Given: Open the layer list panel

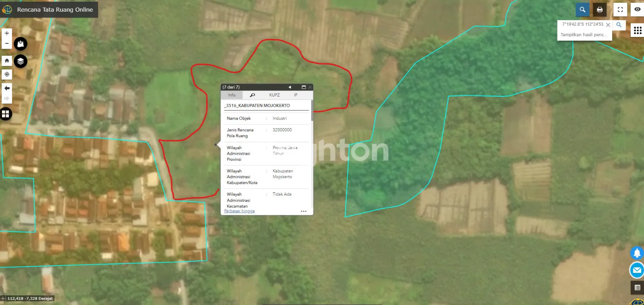Looking at the screenshot, I should click(x=21, y=61).
